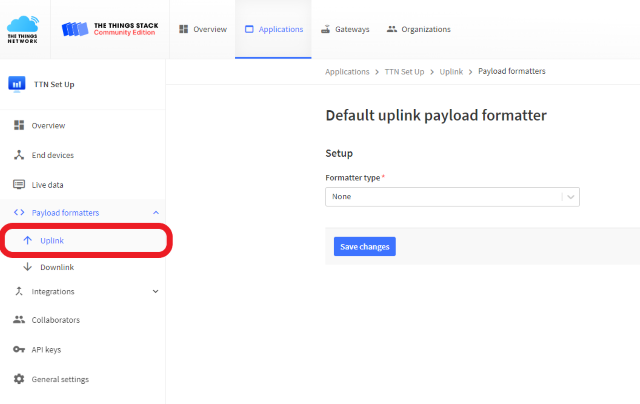Image resolution: width=640 pixels, height=404 pixels.
Task: Click the TTN Set Up application title
Action: pyautogui.click(x=54, y=84)
